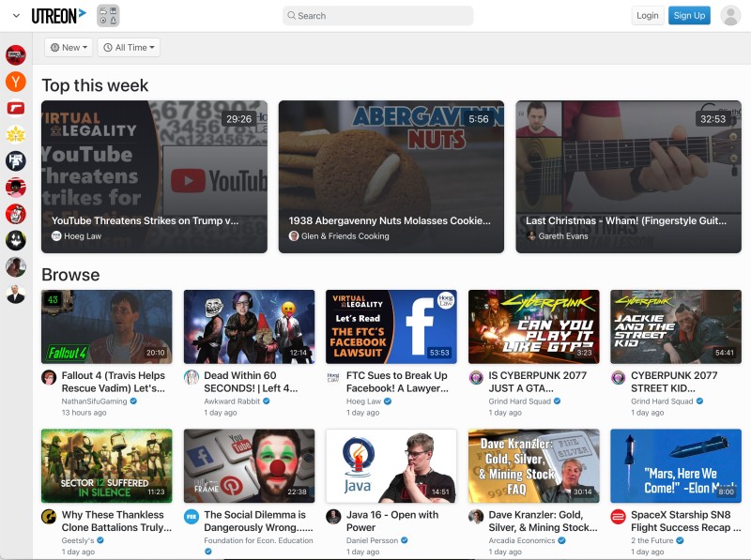The image size is (751, 560).
Task: Play the 1938 Abergavenny Nuts Molasses Cookie video
Action: [391, 176]
